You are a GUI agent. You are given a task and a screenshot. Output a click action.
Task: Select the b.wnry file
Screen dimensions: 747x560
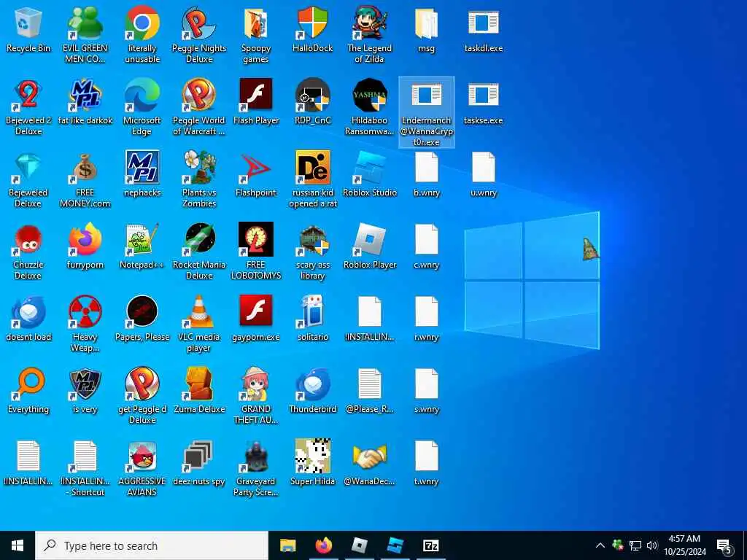click(426, 168)
